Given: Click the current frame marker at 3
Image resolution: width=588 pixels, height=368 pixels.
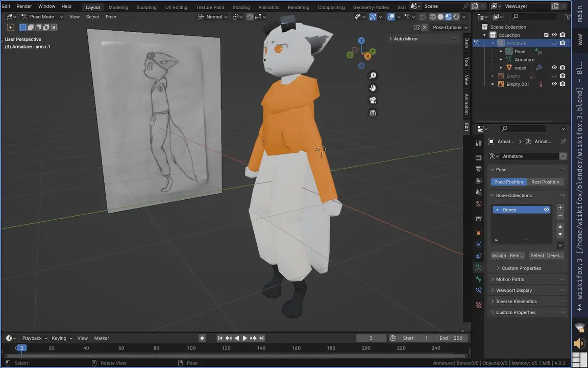Looking at the screenshot, I should [22, 348].
